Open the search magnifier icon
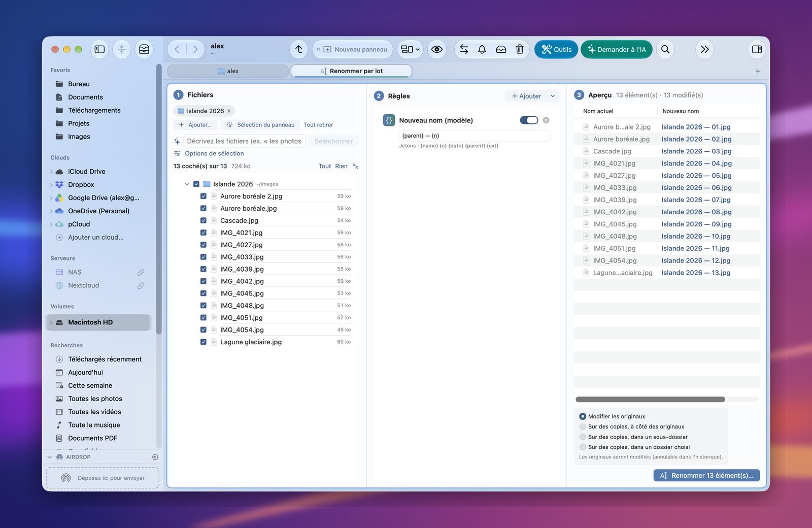The width and height of the screenshot is (812, 528). [x=665, y=49]
